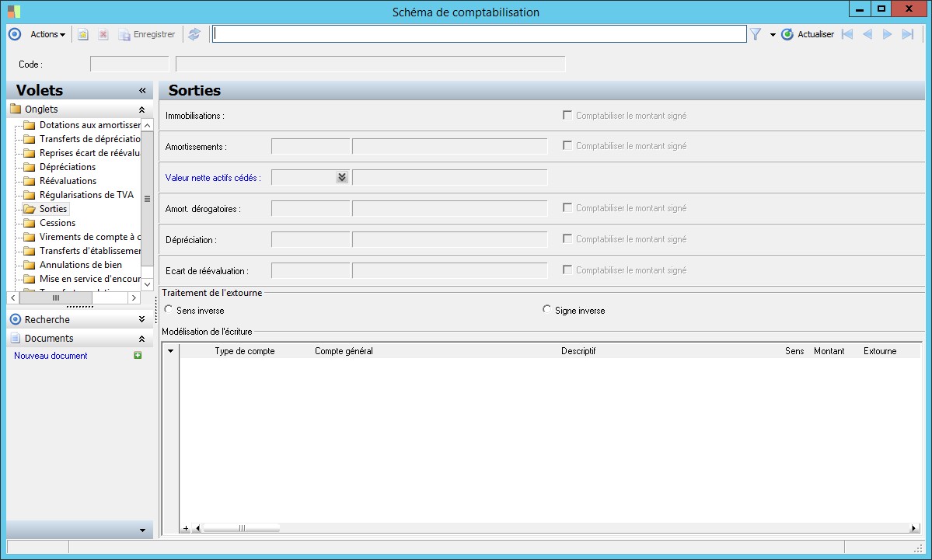Collapse the Volets panel with double chevron
Screen dimensions: 932x560
tap(142, 91)
